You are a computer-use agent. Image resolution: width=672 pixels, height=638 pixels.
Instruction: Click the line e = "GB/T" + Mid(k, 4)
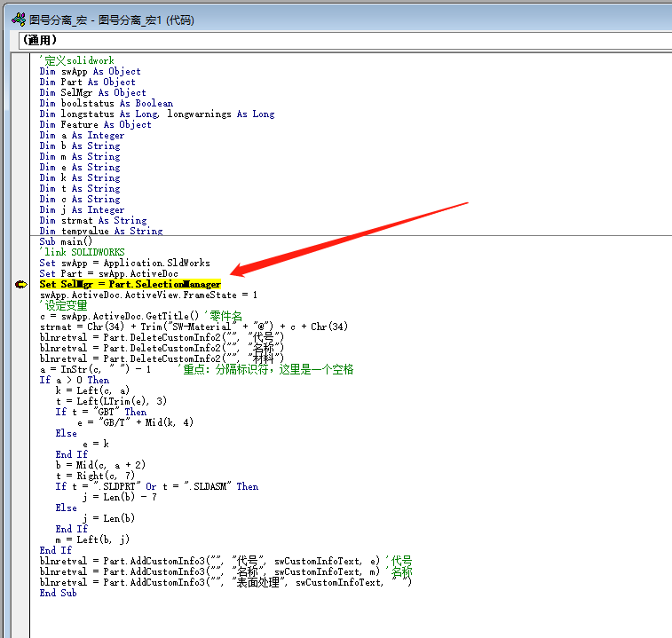[136, 422]
